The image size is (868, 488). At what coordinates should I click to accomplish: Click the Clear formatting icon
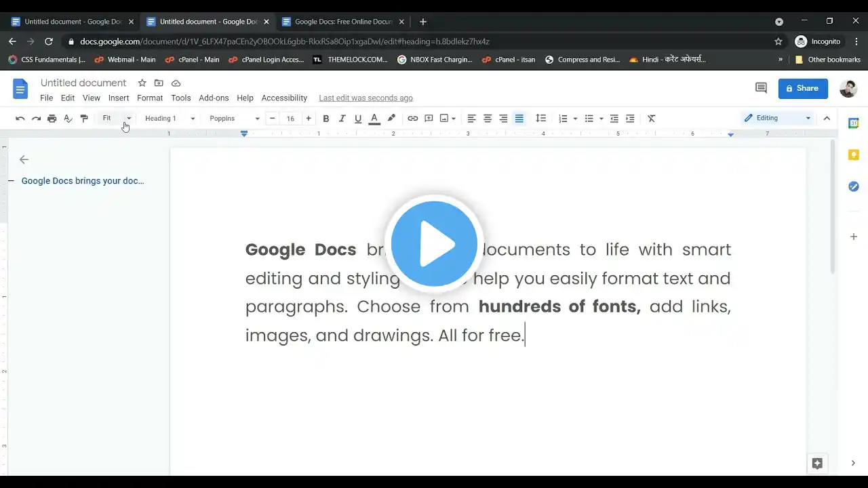652,119
